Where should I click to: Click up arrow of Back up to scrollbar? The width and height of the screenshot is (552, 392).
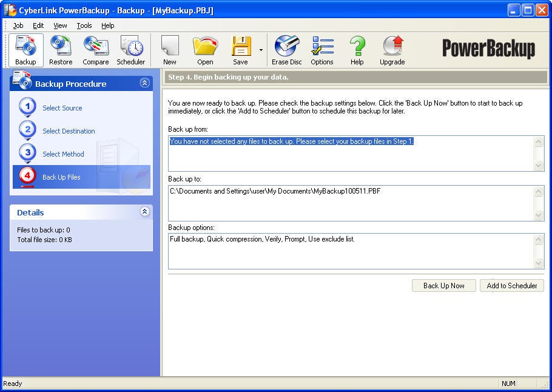538,192
